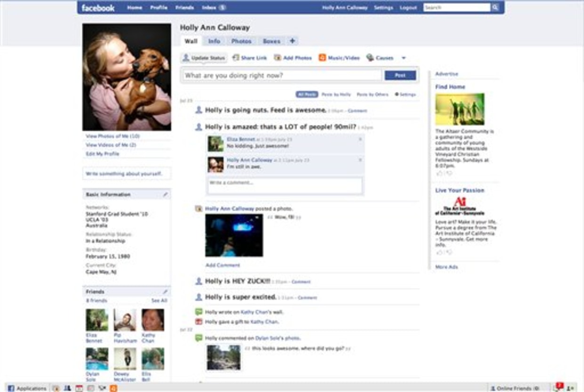Filter wall to Posts by Others
This screenshot has width=584, height=392.
(x=373, y=95)
